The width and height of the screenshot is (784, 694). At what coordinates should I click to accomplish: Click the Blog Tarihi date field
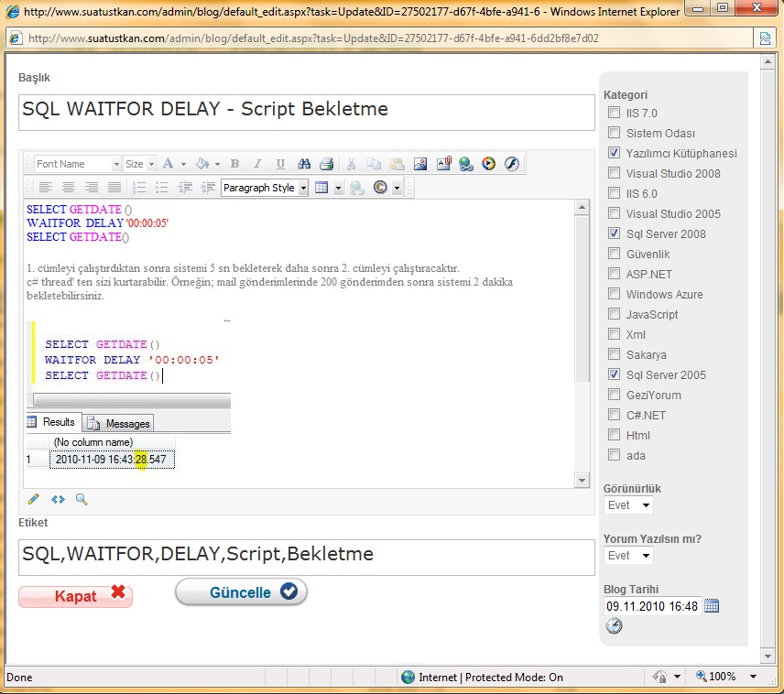click(x=652, y=606)
